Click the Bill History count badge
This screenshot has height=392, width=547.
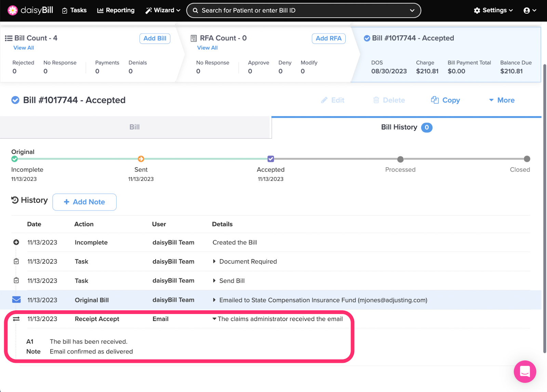click(x=427, y=127)
